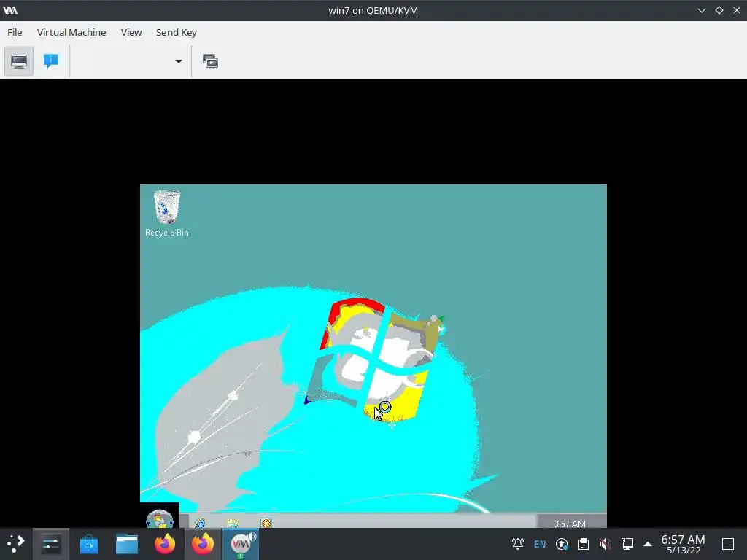
Task: Open the host clock showing 6:57 AM
Action: (x=683, y=544)
